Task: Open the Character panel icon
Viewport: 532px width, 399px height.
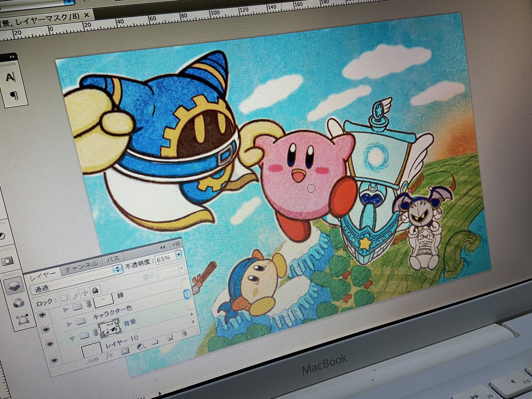Action: pos(10,77)
